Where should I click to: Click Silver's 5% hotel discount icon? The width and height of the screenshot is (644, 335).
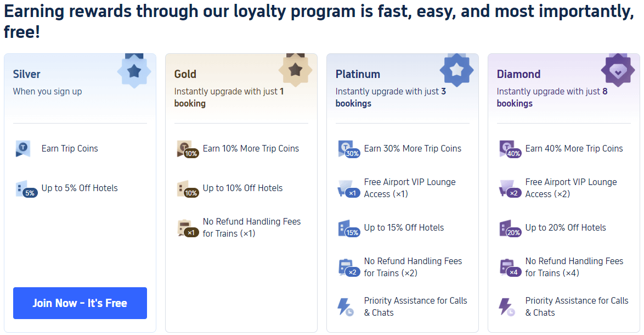point(24,189)
